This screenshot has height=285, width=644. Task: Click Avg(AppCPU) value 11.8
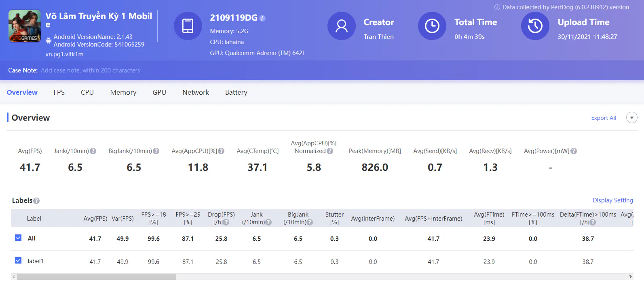pyautogui.click(x=198, y=167)
